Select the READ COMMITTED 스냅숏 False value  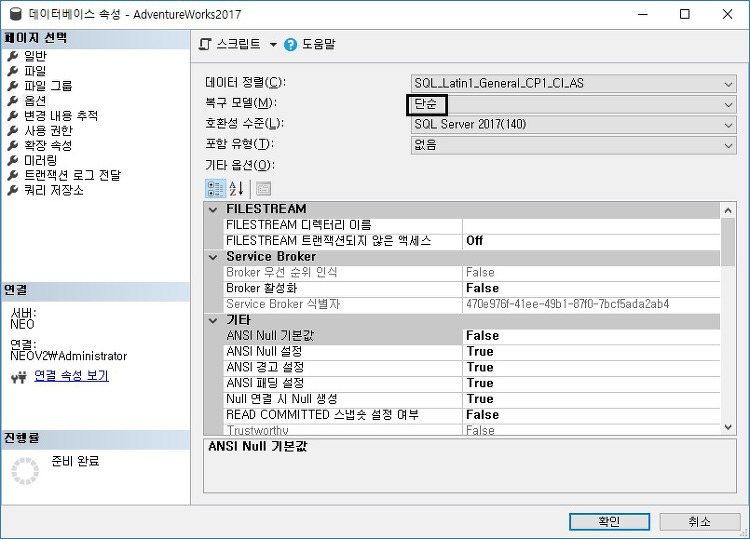point(591,415)
